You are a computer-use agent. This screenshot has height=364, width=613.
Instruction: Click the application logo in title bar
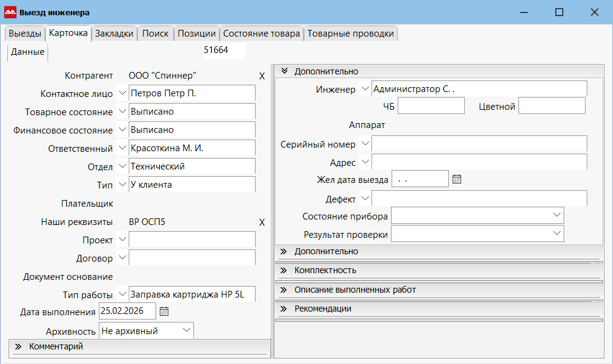[x=10, y=12]
